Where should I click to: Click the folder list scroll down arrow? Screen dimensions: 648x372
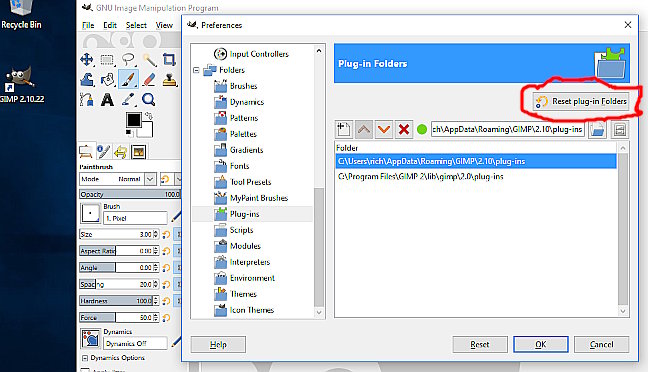point(623,311)
